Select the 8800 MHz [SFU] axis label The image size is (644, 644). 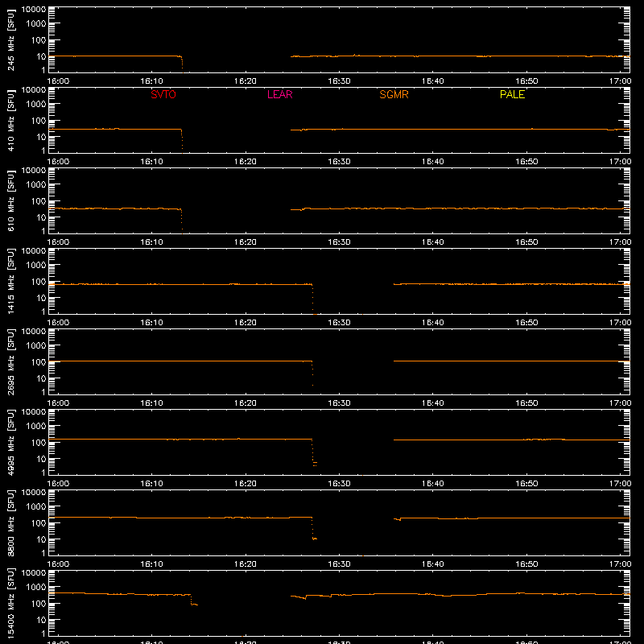[x=10, y=522]
